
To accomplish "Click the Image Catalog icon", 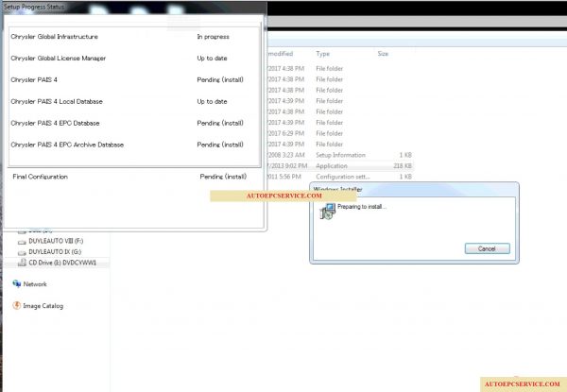I will 17,306.
